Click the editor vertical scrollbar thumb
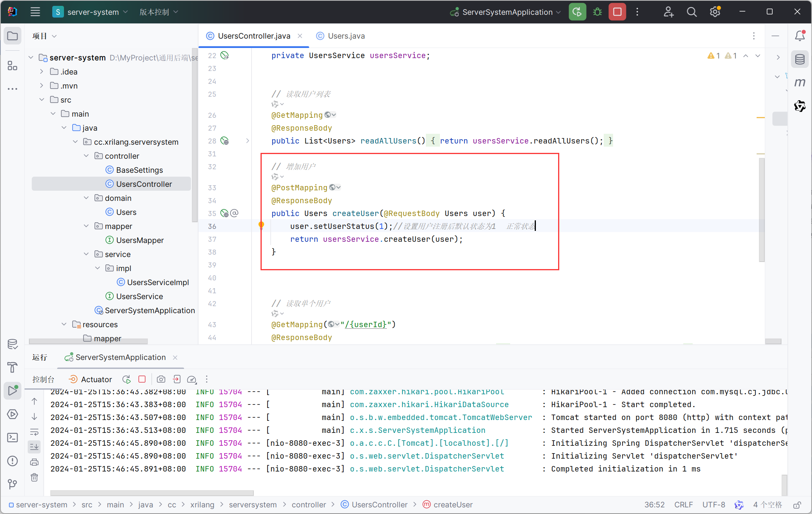Viewport: 812px width, 514px height. click(762, 210)
